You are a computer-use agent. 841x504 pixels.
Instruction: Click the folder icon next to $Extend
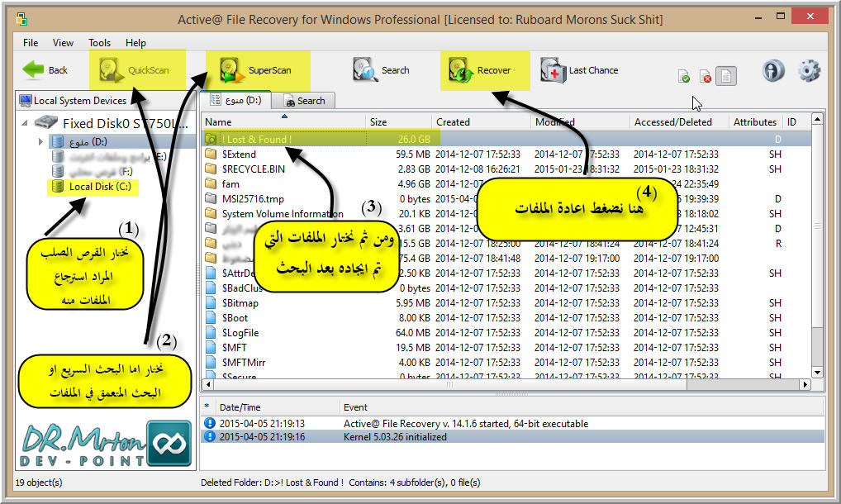[x=211, y=155]
